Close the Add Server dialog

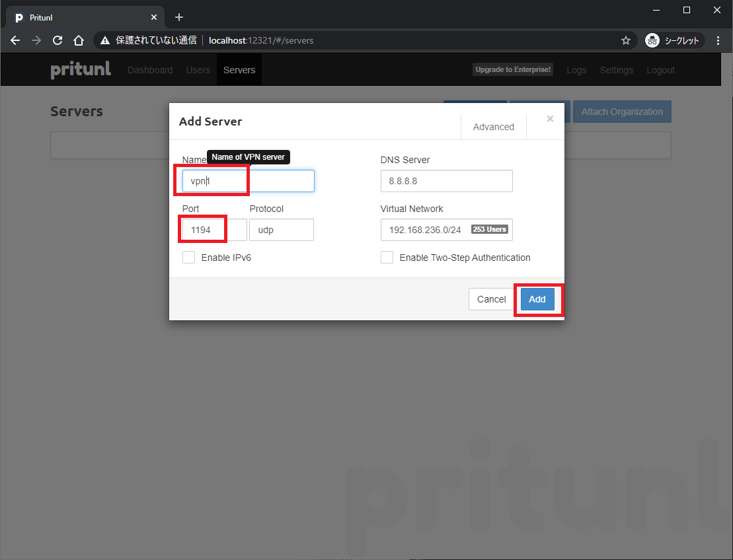tap(550, 119)
